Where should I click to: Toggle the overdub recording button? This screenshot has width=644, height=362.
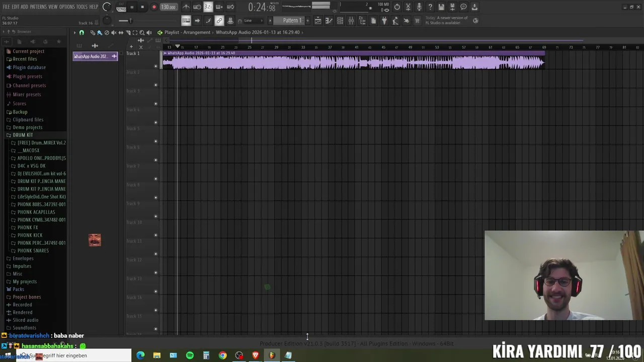tap(219, 7)
